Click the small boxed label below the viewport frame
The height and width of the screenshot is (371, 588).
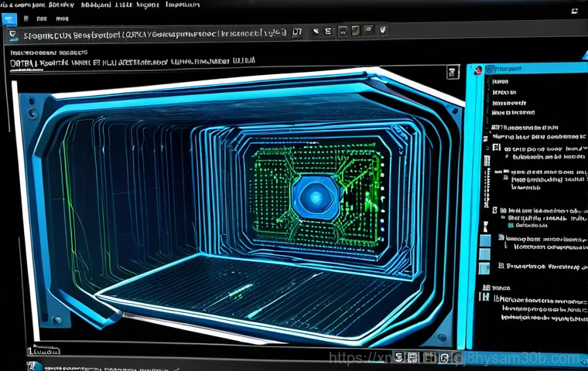tap(44, 351)
